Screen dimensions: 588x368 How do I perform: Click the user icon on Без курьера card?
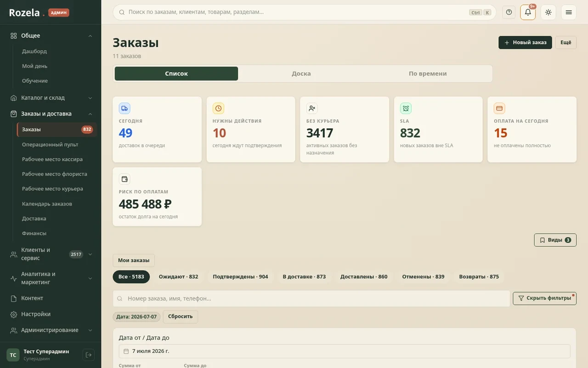[312, 109]
